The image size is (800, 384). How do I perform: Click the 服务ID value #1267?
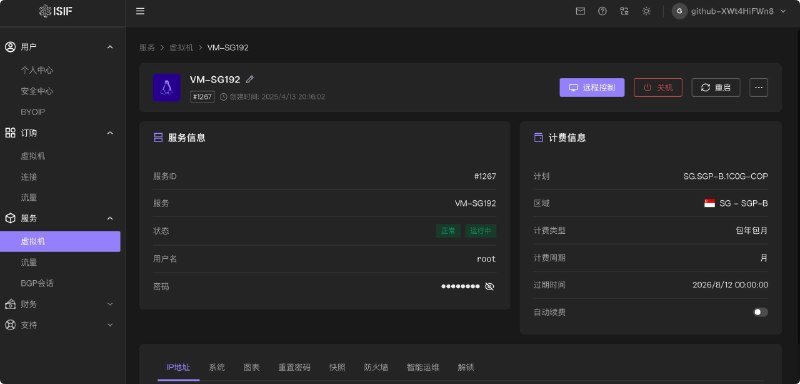pyautogui.click(x=485, y=176)
